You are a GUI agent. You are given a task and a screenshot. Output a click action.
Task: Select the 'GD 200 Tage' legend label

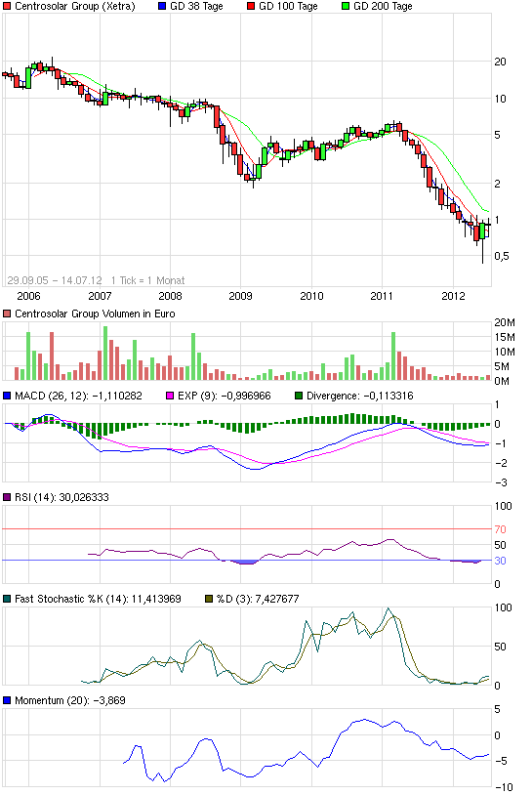click(383, 6)
